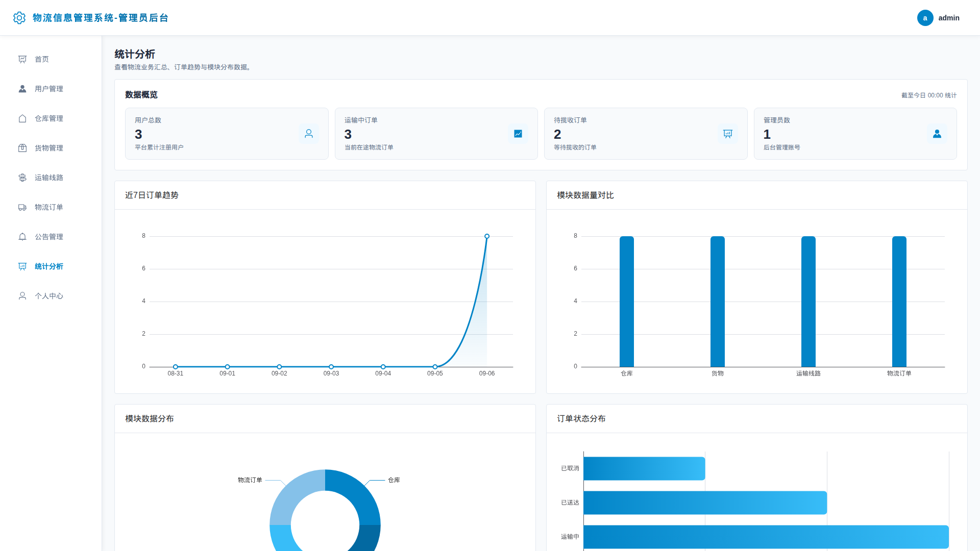Click the 当前在途物流订单 caption

click(x=369, y=147)
